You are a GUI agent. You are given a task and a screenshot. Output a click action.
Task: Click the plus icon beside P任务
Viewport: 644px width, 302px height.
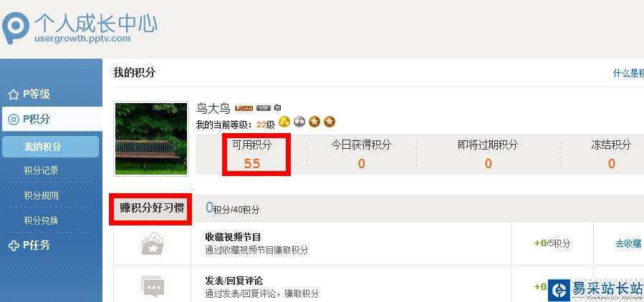pyautogui.click(x=14, y=245)
